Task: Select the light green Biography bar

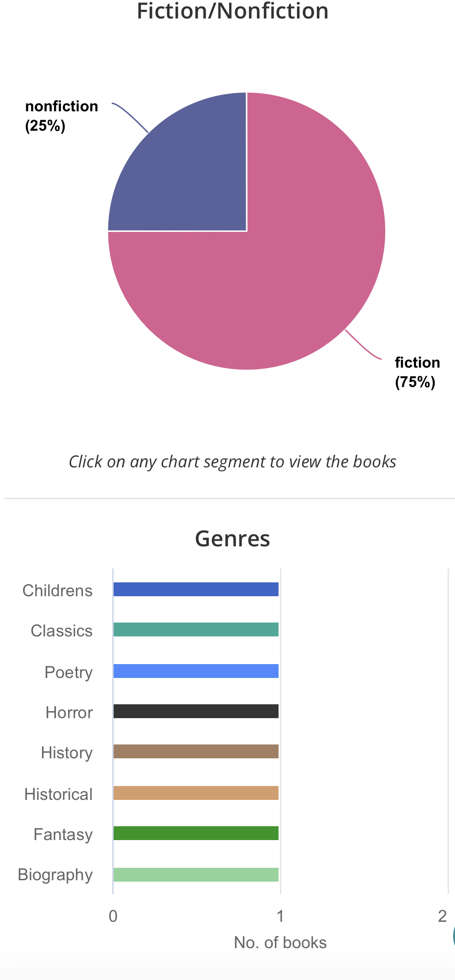Action: coord(196,875)
